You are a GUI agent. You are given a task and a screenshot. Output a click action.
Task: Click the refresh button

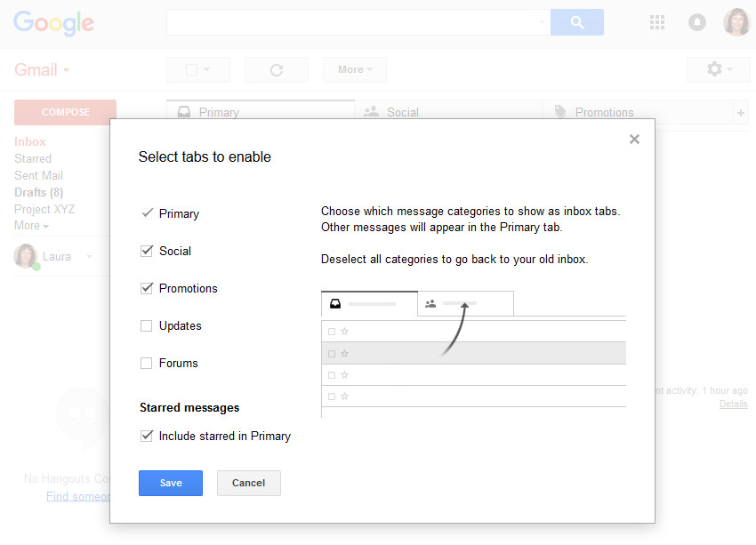click(x=277, y=70)
